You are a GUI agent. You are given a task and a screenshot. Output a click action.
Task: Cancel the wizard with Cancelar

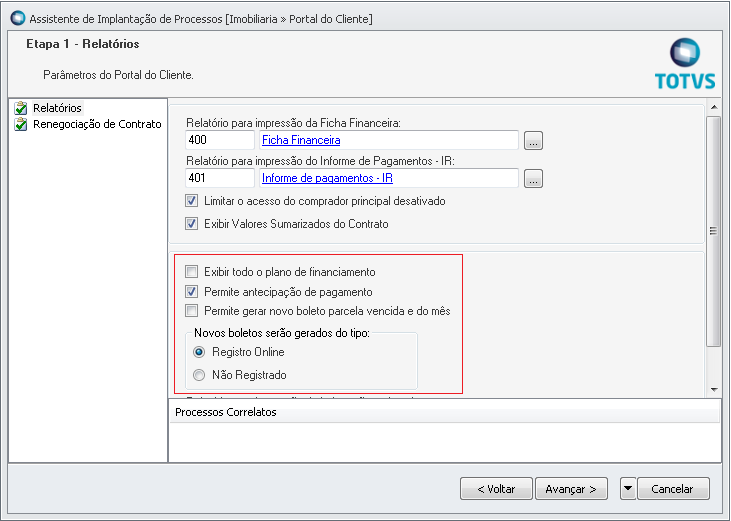click(x=673, y=489)
